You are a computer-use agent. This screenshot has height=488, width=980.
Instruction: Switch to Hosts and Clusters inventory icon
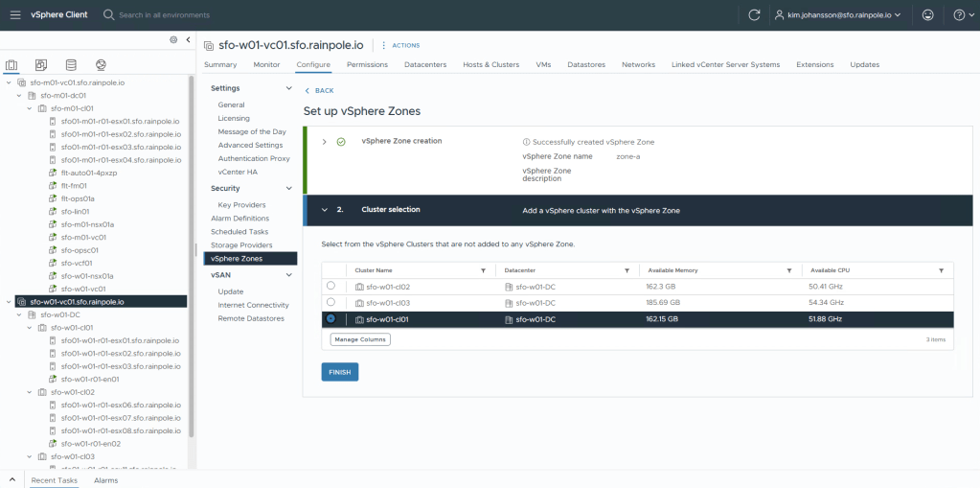pos(11,65)
